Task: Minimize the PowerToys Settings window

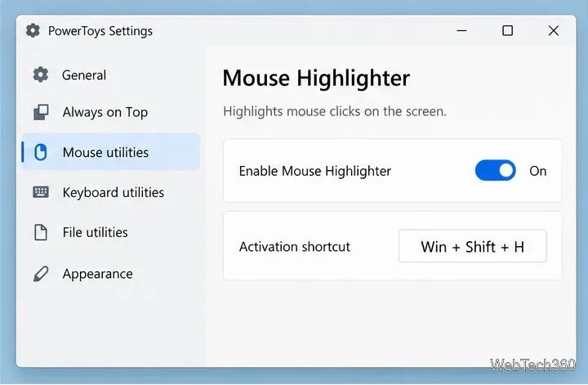Action: (461, 30)
